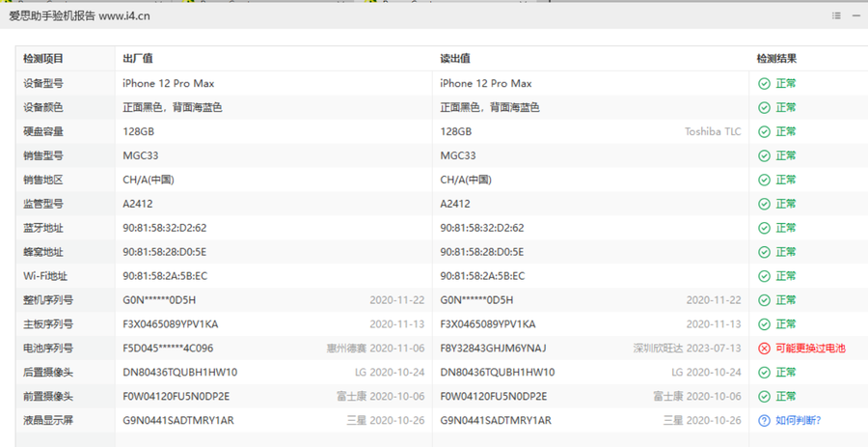Select the 读出值 column header
The image size is (868, 447).
(455, 59)
